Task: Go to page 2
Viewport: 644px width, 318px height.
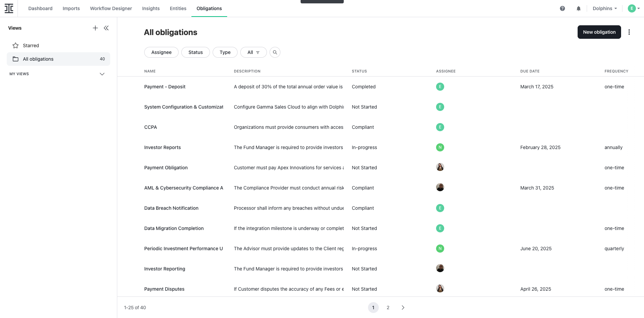Action: [x=388, y=308]
